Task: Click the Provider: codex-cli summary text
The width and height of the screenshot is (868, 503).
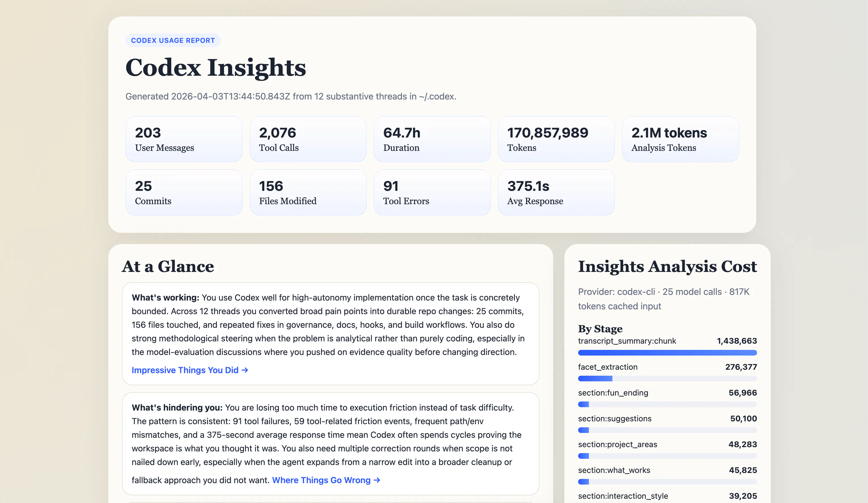Action: click(x=663, y=299)
